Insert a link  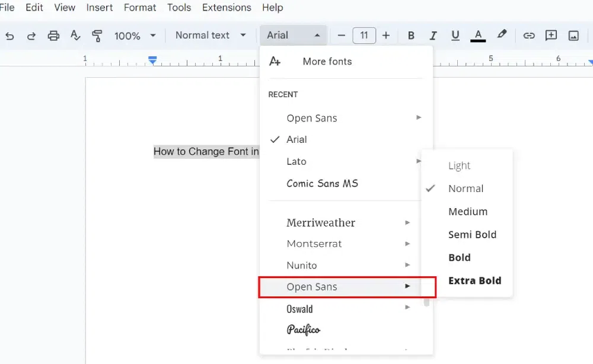529,36
